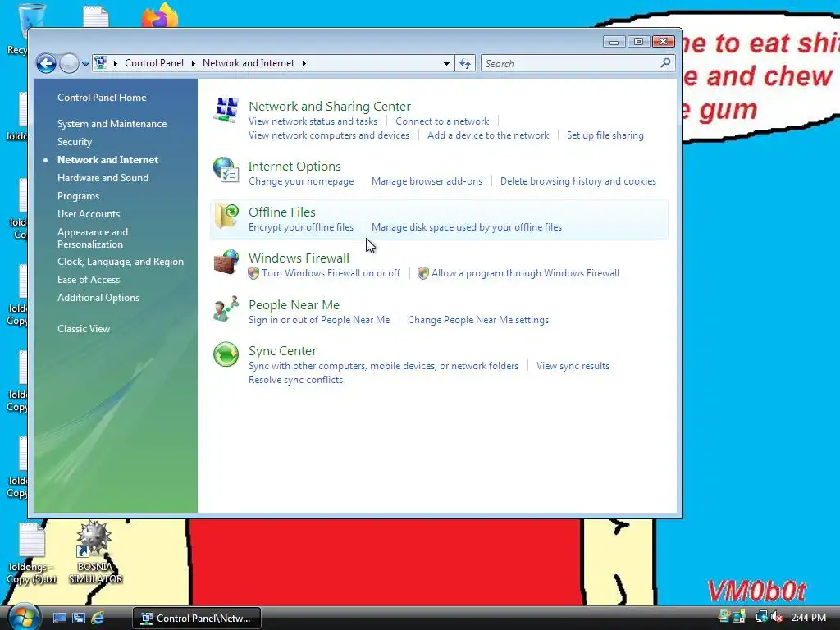840x630 pixels.
Task: Click Sync Center heading link
Action: (282, 351)
